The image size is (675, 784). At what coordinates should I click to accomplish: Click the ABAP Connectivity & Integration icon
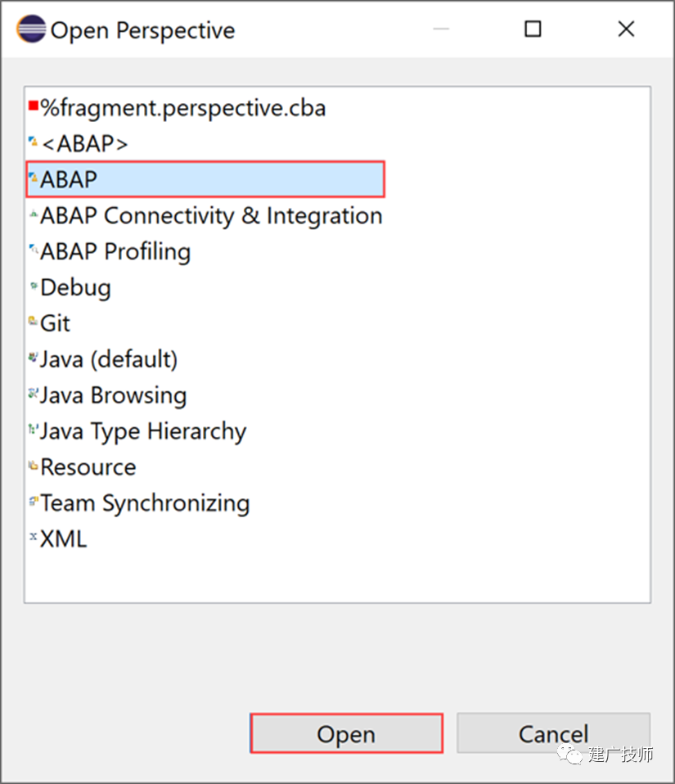pyautogui.click(x=34, y=214)
